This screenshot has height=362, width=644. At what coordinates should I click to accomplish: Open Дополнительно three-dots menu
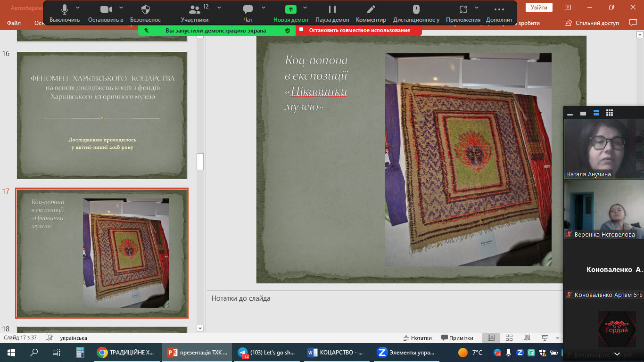coord(499,13)
